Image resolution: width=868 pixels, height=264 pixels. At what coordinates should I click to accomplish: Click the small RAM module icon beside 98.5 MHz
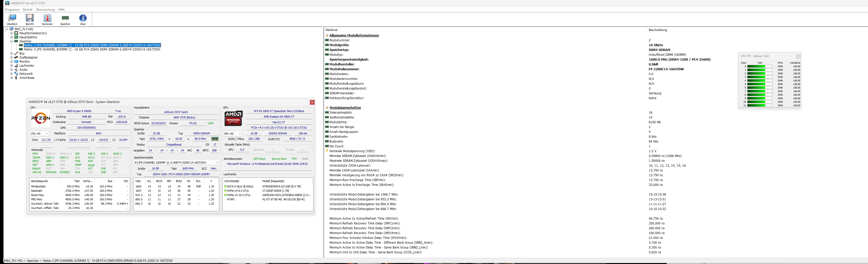pos(215,139)
